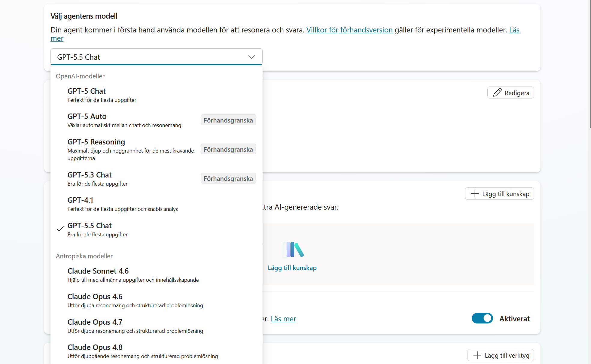Click the Välj agentens modell heading
This screenshot has width=591, height=364.
[84, 16]
